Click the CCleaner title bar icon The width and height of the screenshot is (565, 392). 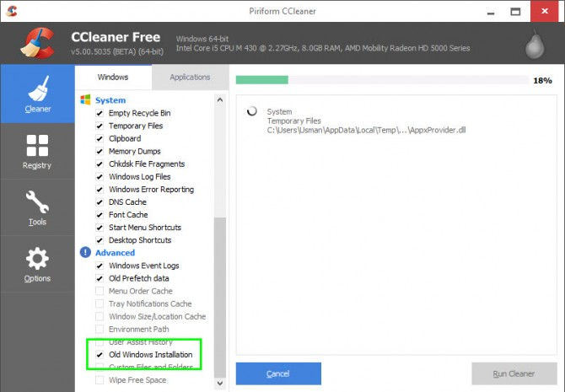pyautogui.click(x=12, y=11)
